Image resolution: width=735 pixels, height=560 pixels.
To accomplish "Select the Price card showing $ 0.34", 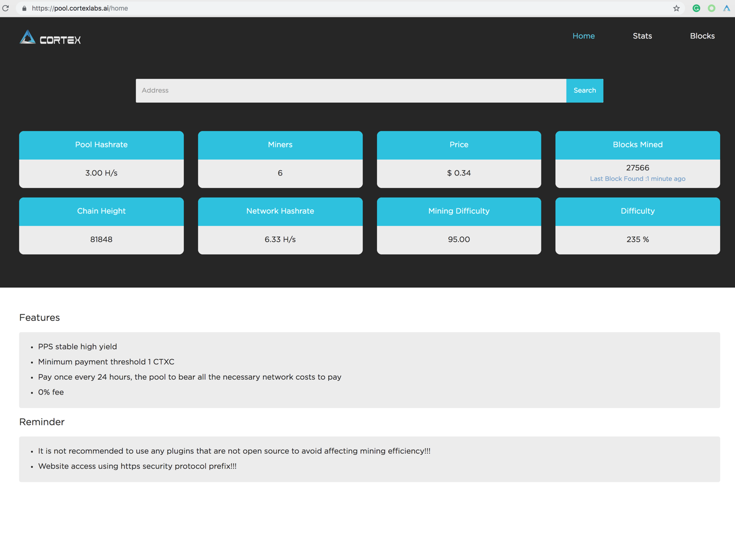I will 459,173.
